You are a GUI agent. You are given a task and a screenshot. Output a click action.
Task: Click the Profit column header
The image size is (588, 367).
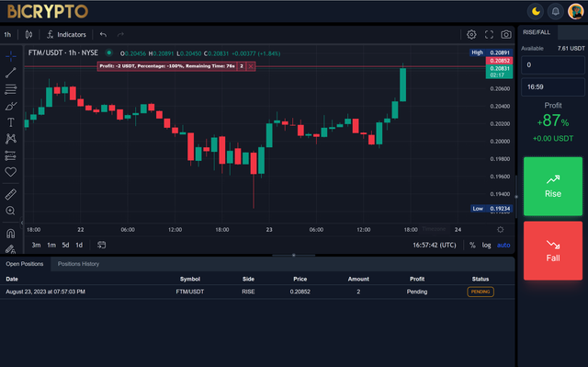coord(417,279)
